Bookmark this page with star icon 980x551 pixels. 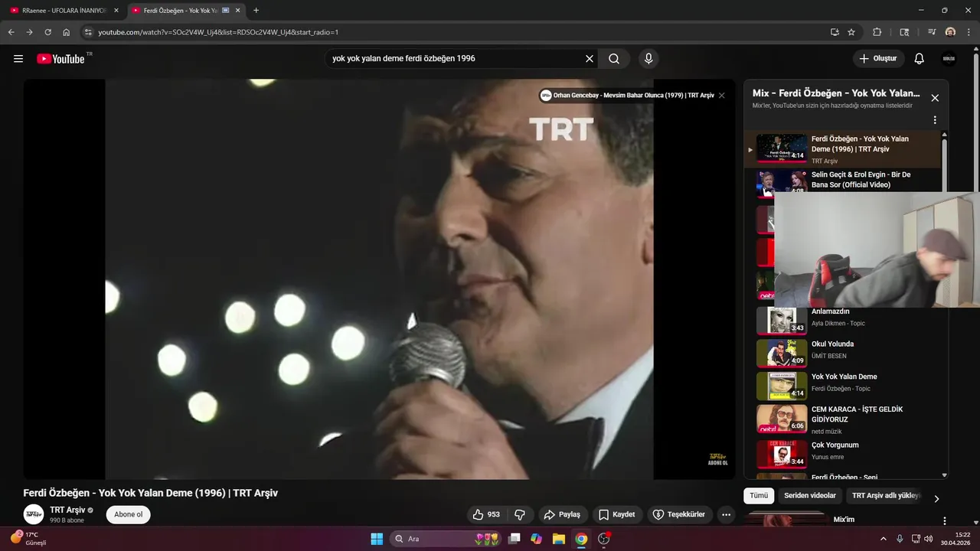tap(851, 32)
